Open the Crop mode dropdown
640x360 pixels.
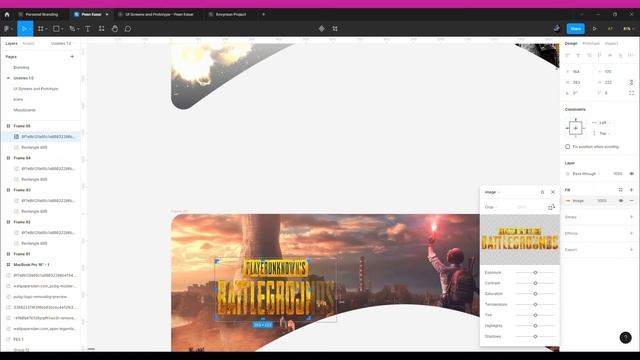(x=491, y=207)
